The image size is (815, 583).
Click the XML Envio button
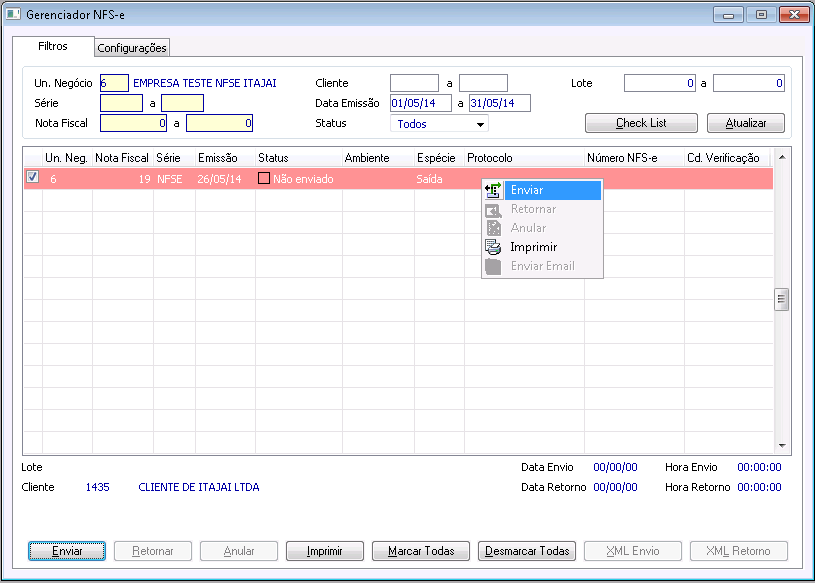coord(633,551)
